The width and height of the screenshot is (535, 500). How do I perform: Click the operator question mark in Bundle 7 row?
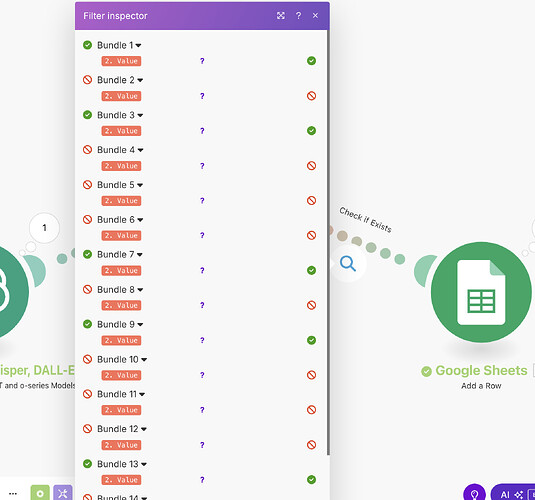pyautogui.click(x=202, y=270)
